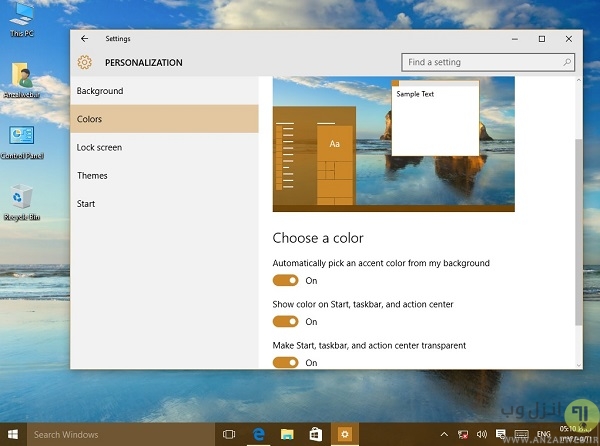Click the volume speaker icon in system tray
Image resolution: width=600 pixels, height=446 pixels.
(482, 434)
